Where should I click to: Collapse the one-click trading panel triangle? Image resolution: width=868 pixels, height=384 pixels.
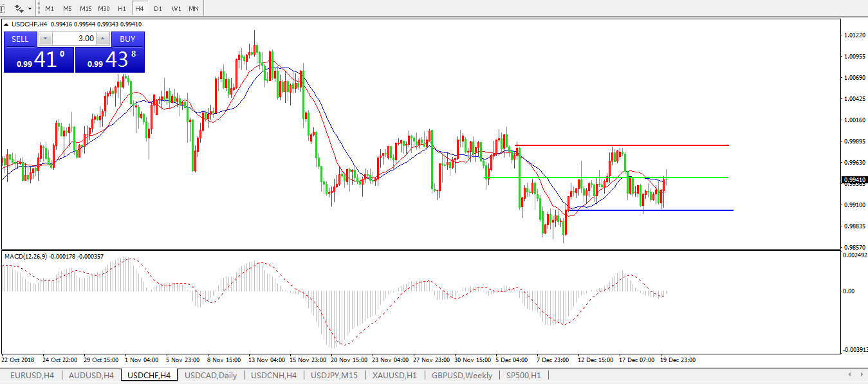tap(6, 24)
